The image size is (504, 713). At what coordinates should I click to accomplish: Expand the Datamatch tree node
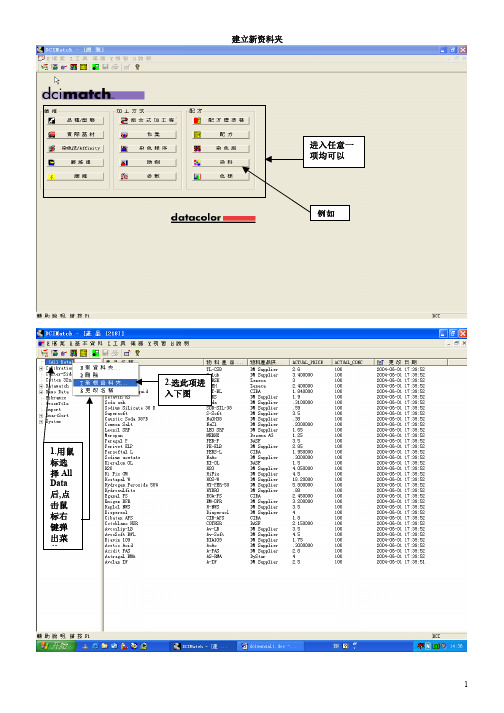[41, 386]
